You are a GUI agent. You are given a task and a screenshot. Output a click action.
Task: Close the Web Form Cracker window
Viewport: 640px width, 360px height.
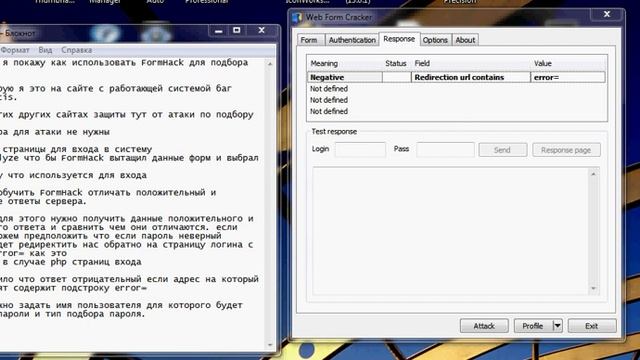pyautogui.click(x=607, y=14)
